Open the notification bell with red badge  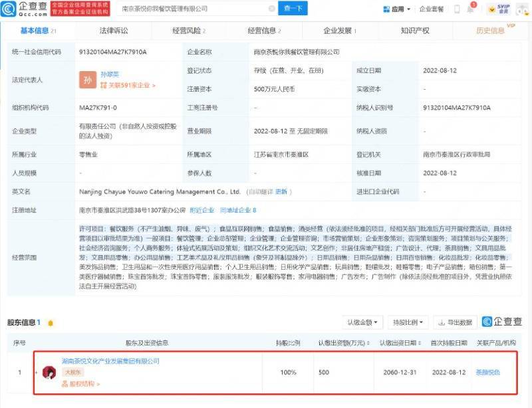point(471,8)
